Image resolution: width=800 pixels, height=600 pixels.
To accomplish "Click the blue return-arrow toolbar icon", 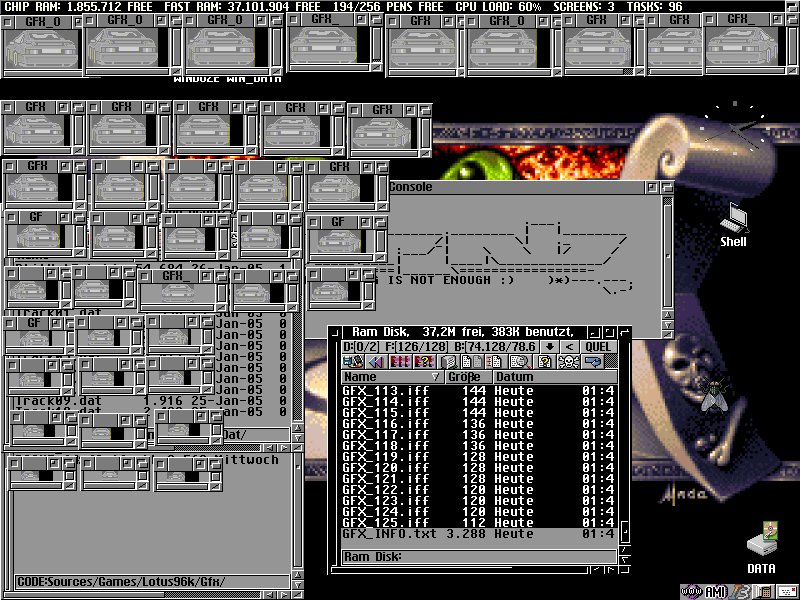I will point(593,362).
